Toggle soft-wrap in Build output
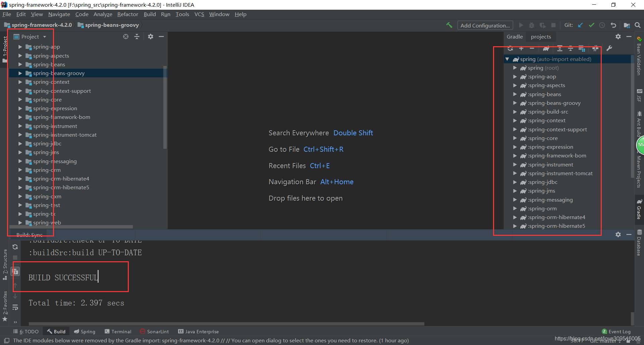Screen dimensions: 644x345 [15, 307]
